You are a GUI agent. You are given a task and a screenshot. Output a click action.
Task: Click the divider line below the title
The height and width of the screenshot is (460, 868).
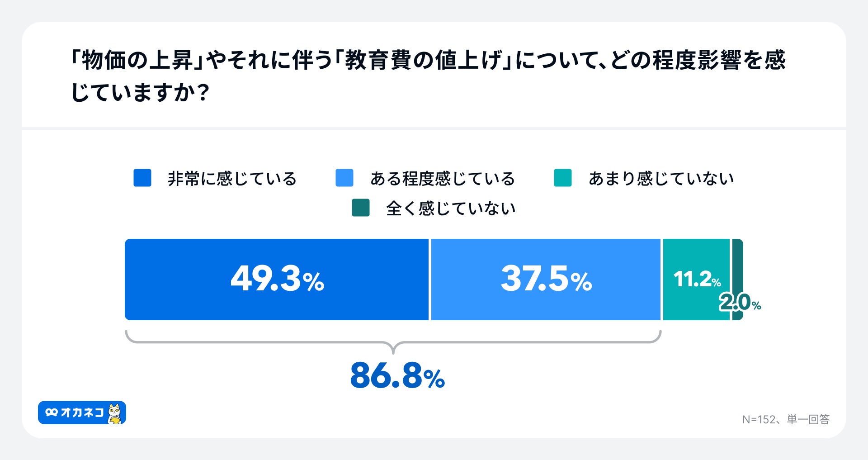click(x=434, y=128)
